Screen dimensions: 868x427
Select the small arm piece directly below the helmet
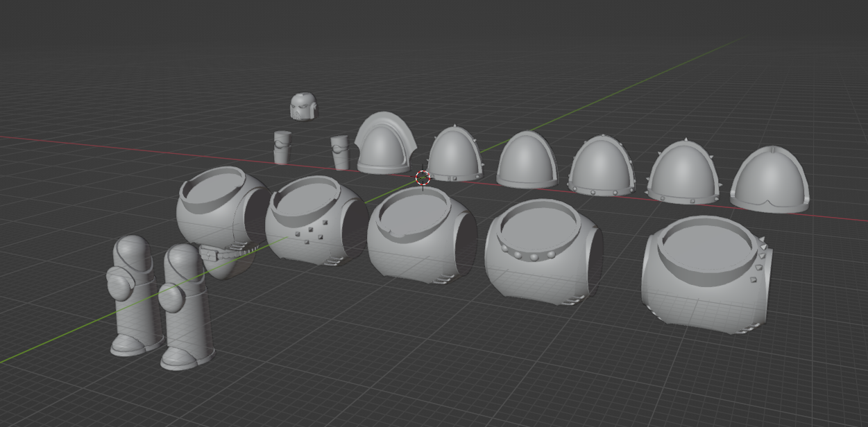[x=282, y=148]
